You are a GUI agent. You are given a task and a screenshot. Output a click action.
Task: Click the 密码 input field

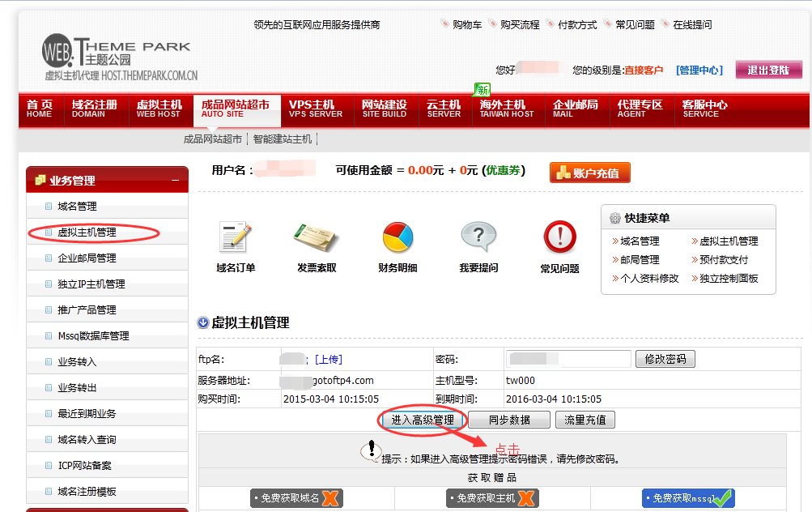click(568, 359)
